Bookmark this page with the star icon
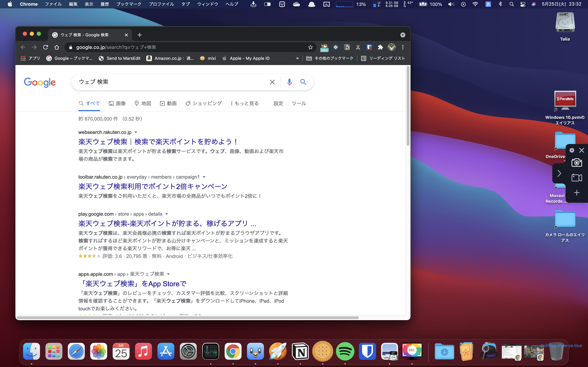Viewport: 588px width, 367px height. click(x=310, y=47)
